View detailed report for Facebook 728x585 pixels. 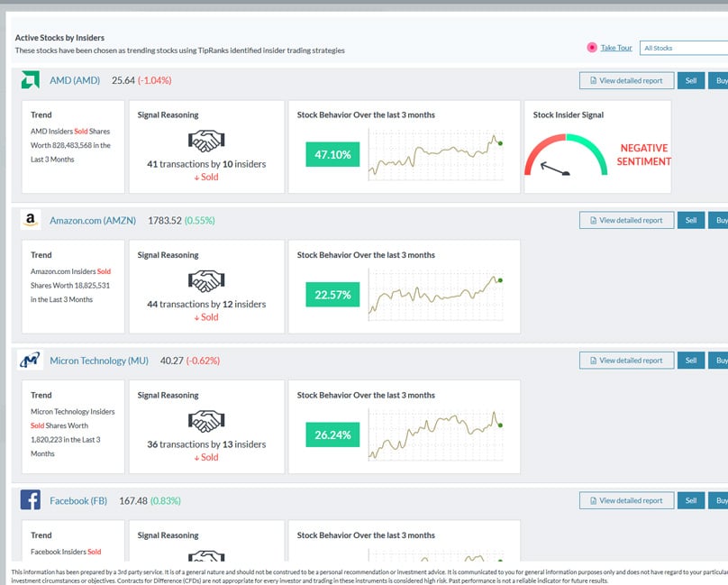click(626, 500)
